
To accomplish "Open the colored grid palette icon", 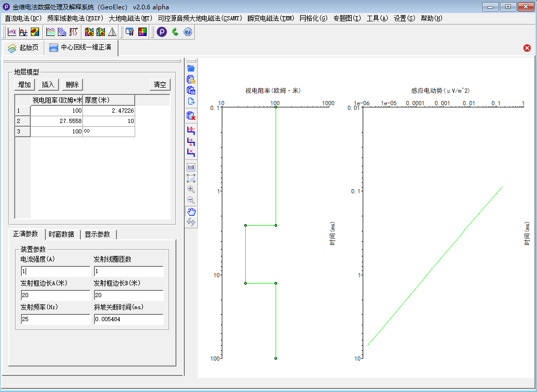I will coord(142,32).
